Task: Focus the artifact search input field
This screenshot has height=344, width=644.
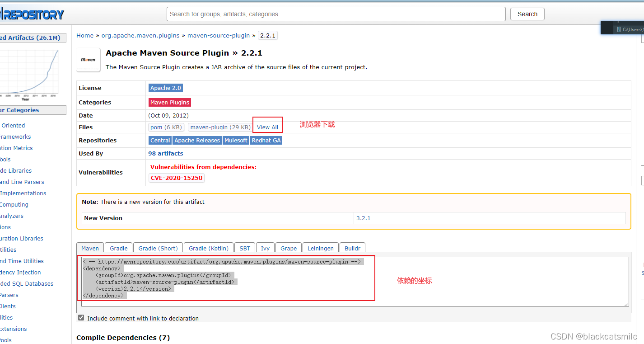Action: click(336, 14)
